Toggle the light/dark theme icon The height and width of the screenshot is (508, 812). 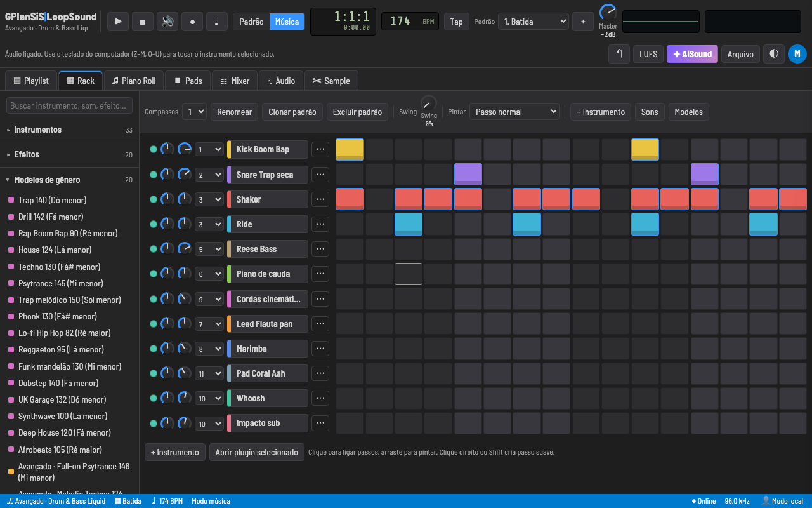click(773, 54)
